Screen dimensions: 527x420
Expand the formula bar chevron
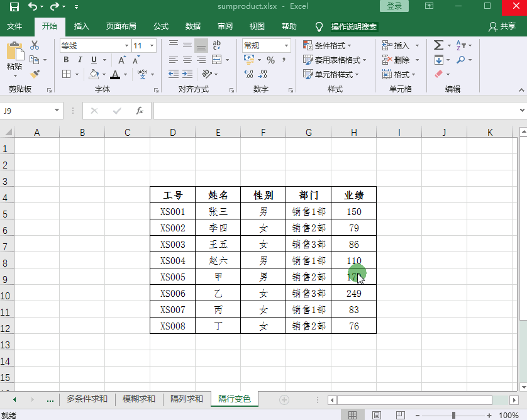(522, 110)
